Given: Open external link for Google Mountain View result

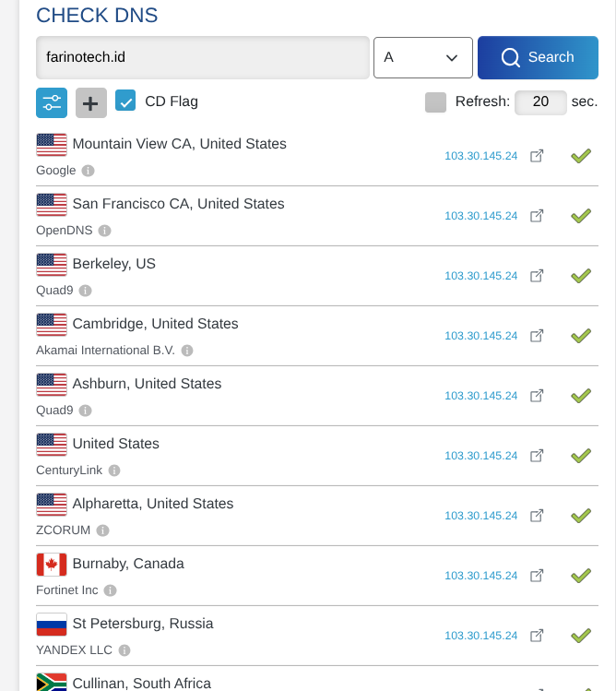Looking at the screenshot, I should click(537, 156).
